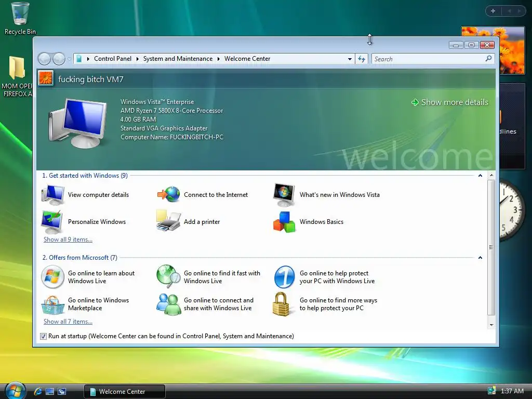
Task: Click System and Maintenance breadcrumb
Action: [x=178, y=59]
